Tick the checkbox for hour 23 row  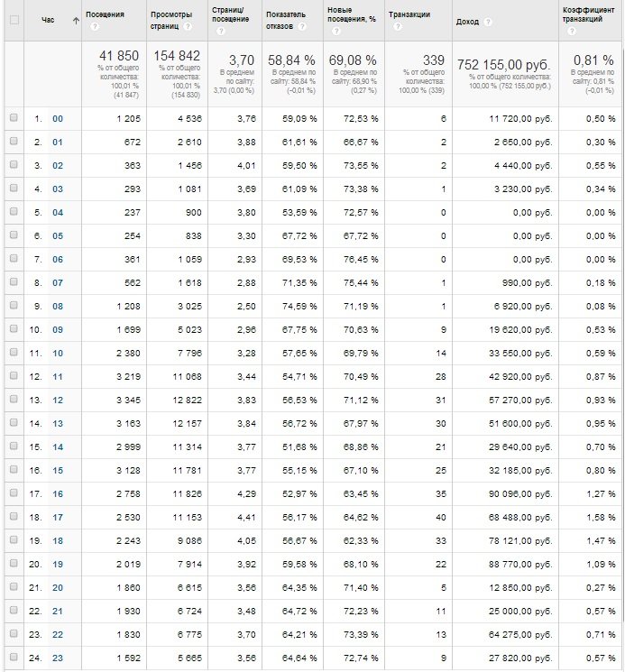coord(13,658)
